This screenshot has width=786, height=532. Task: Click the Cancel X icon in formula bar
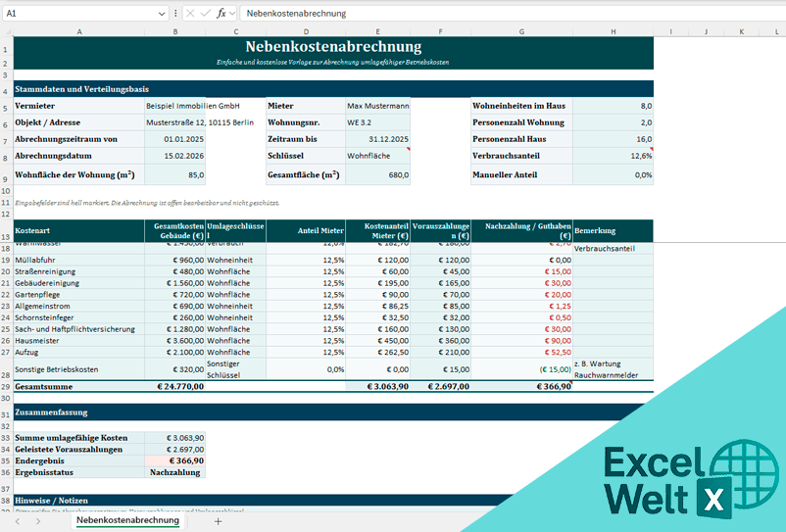pyautogui.click(x=189, y=14)
